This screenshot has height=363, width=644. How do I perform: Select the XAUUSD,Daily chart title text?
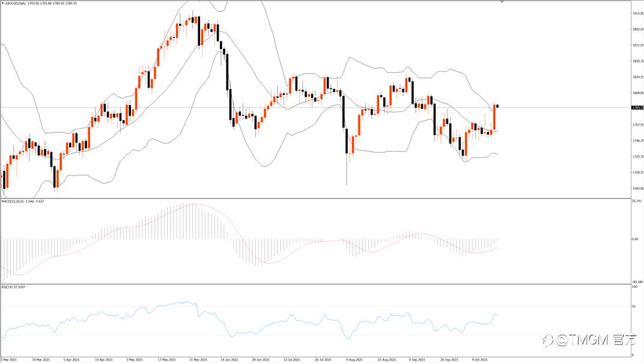14,3
